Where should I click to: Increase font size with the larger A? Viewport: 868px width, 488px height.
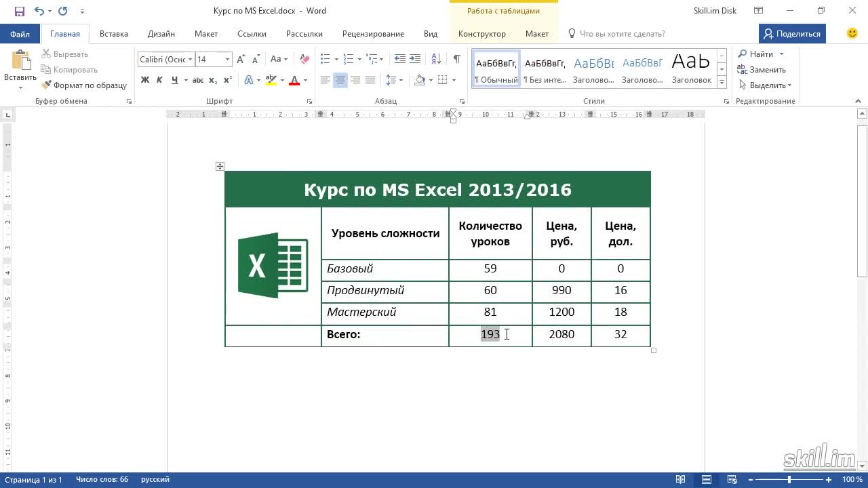pyautogui.click(x=241, y=60)
